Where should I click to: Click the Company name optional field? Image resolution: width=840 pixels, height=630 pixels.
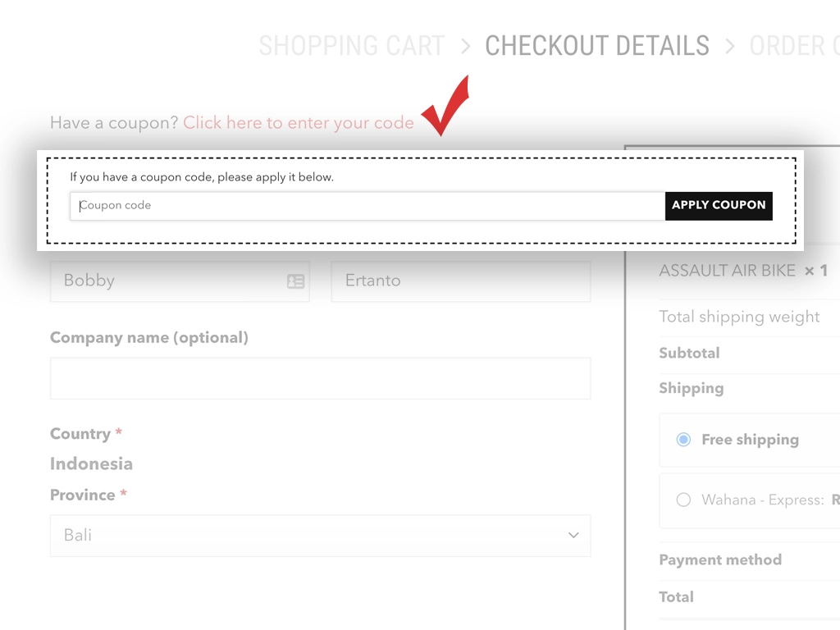(x=320, y=378)
